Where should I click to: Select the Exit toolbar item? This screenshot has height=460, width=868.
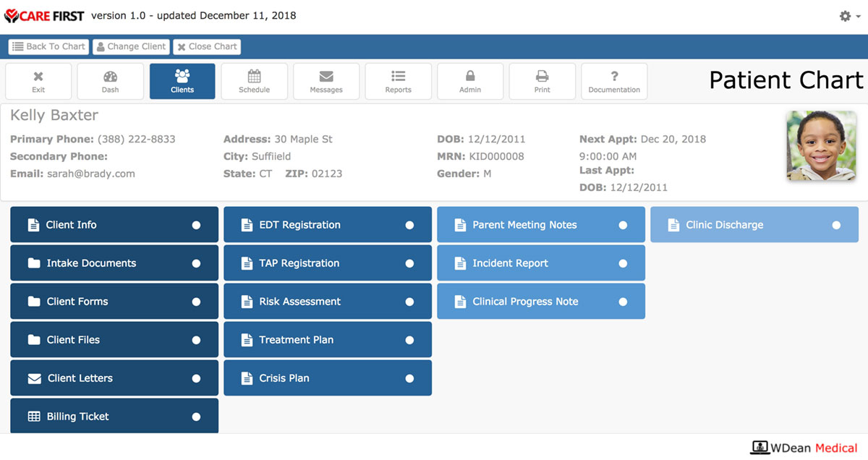click(38, 81)
